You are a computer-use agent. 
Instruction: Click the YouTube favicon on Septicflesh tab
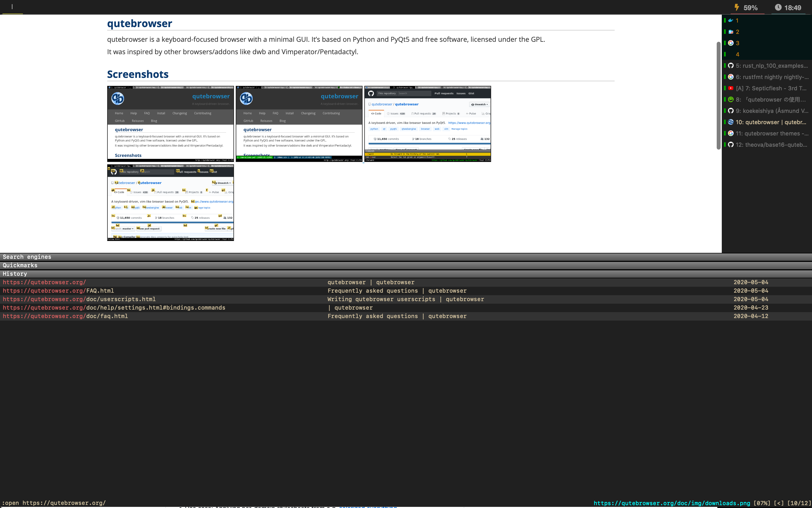click(x=731, y=88)
